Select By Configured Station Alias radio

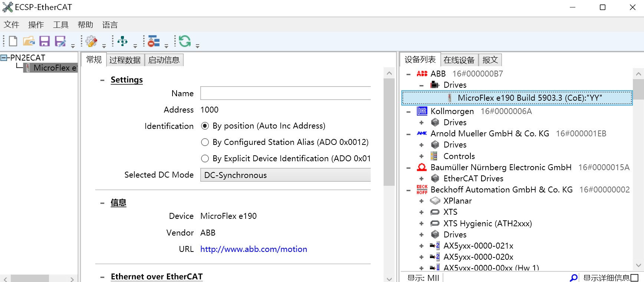tap(205, 142)
